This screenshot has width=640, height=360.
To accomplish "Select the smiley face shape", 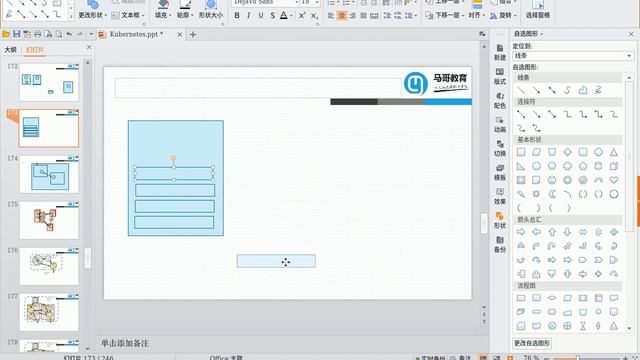I will click(x=552, y=180).
